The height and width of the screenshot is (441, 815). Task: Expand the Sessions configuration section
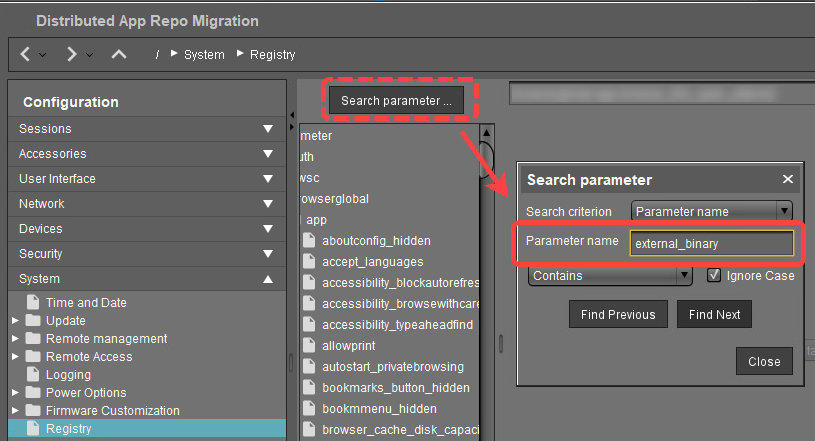[x=268, y=129]
